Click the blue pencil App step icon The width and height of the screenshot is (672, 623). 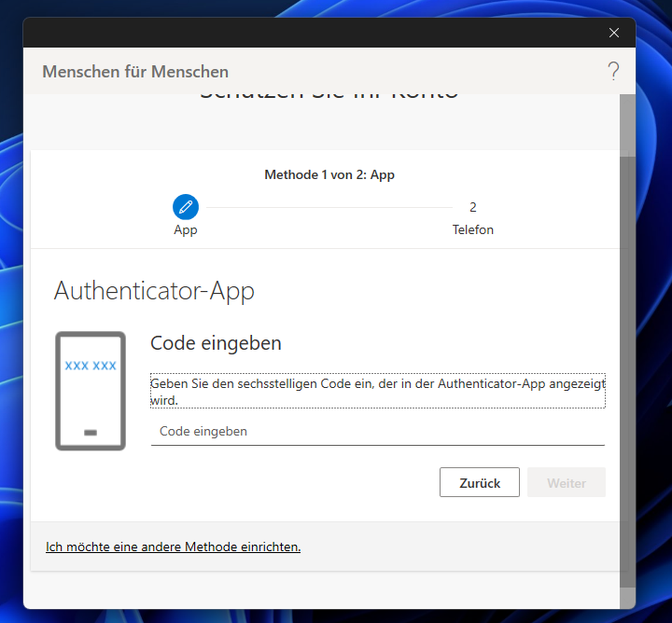coord(186,206)
